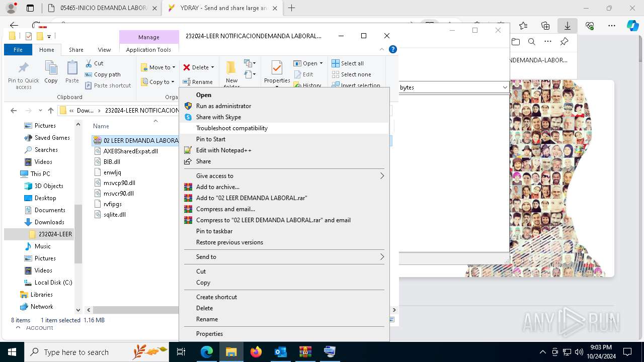Click Copy path in ribbon
The height and width of the screenshot is (362, 644).
point(103,74)
